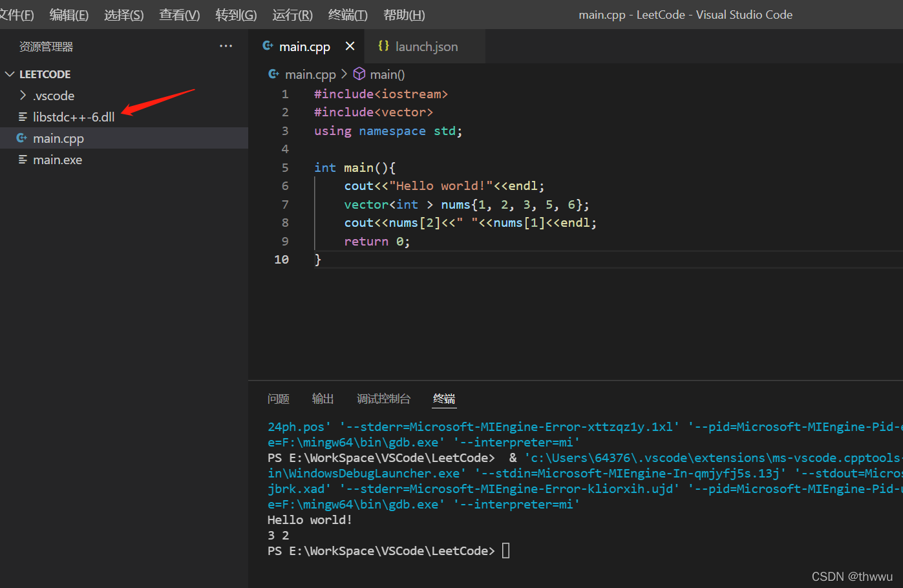Click main() symbol in the breadcrumb
The height and width of the screenshot is (588, 903).
click(387, 74)
